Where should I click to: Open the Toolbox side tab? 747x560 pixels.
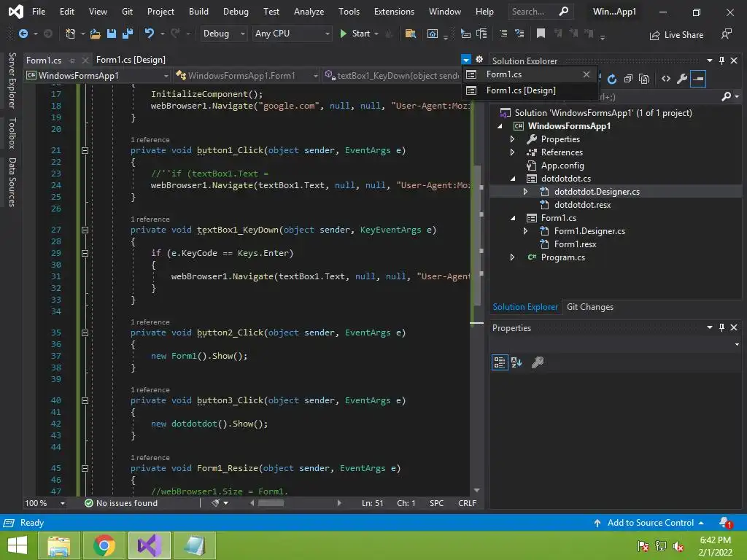click(x=12, y=133)
